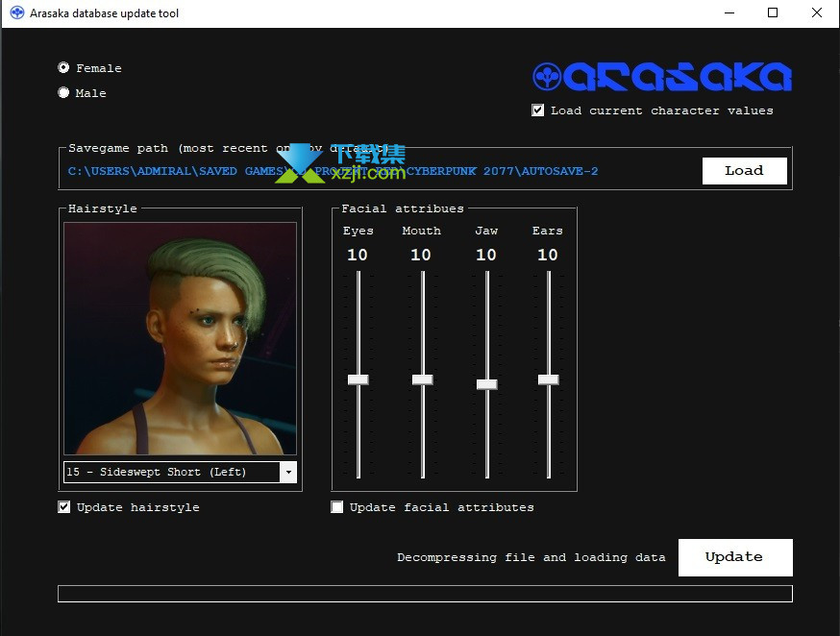The width and height of the screenshot is (840, 636).
Task: Close the Arasaka tool window
Action: tap(816, 12)
